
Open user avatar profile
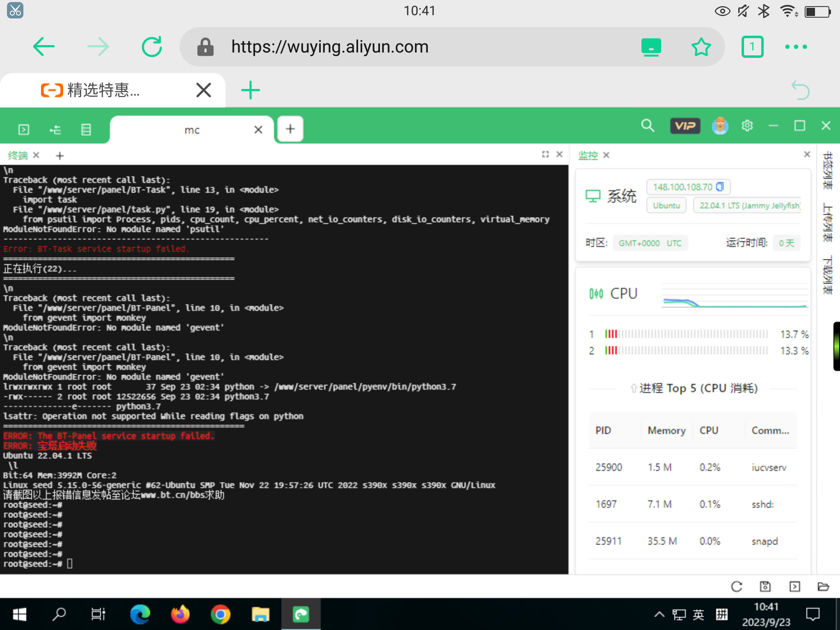point(720,126)
